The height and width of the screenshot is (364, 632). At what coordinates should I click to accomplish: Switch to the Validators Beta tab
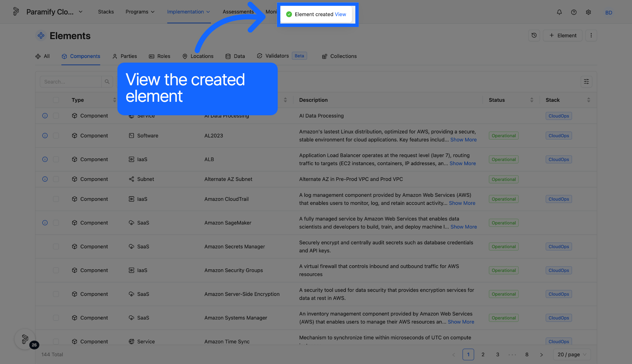point(281,56)
